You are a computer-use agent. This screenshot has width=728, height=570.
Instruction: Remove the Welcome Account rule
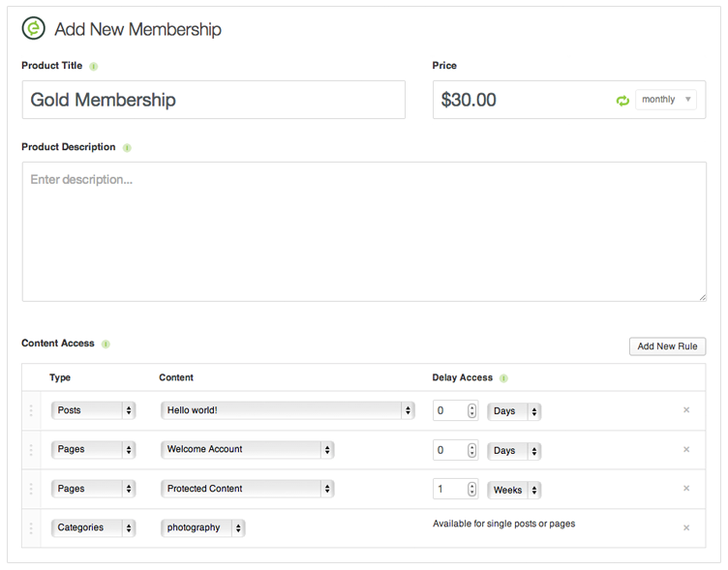click(x=686, y=450)
